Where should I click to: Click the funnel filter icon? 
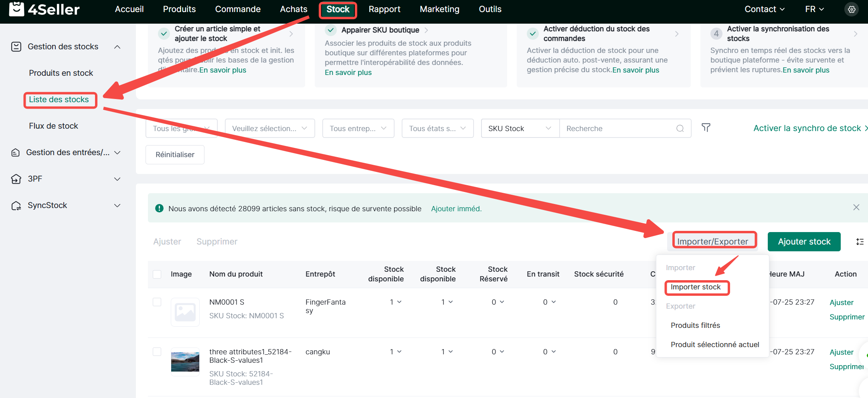pyautogui.click(x=706, y=128)
